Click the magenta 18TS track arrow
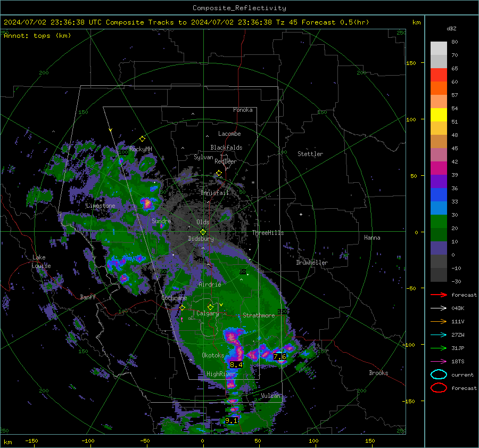This screenshot has width=479, height=448. pyautogui.click(x=439, y=362)
